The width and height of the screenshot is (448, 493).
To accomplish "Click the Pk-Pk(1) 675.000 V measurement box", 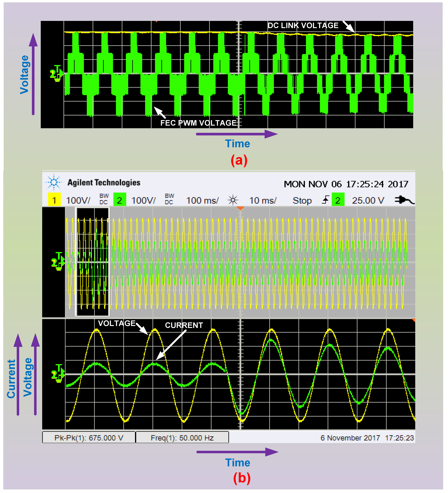I will (89, 438).
